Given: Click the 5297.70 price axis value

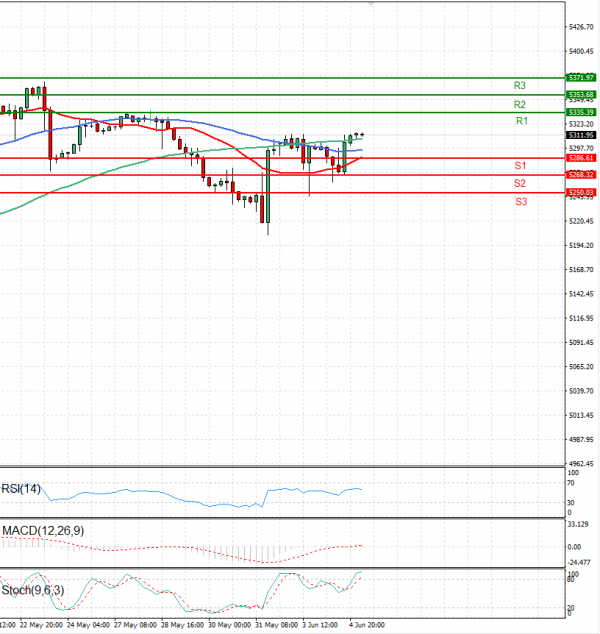Looking at the screenshot, I should point(581,148).
